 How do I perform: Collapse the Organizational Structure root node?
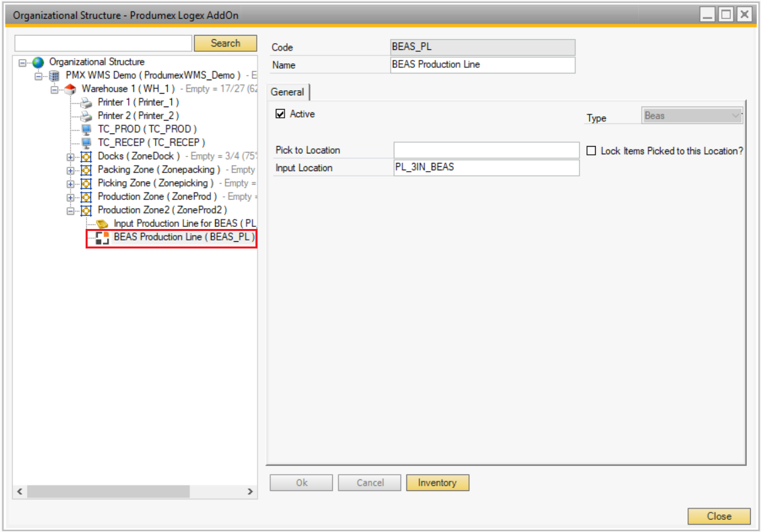click(22, 63)
